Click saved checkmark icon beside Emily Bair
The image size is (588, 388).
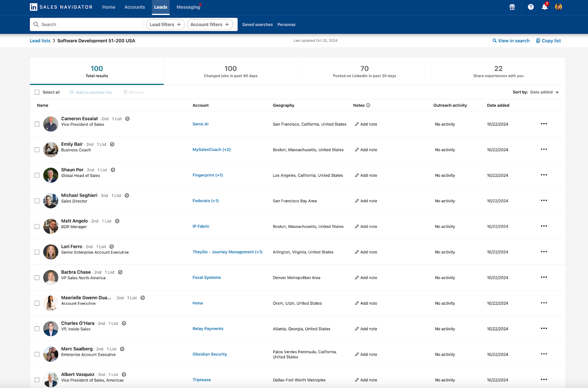(x=112, y=144)
